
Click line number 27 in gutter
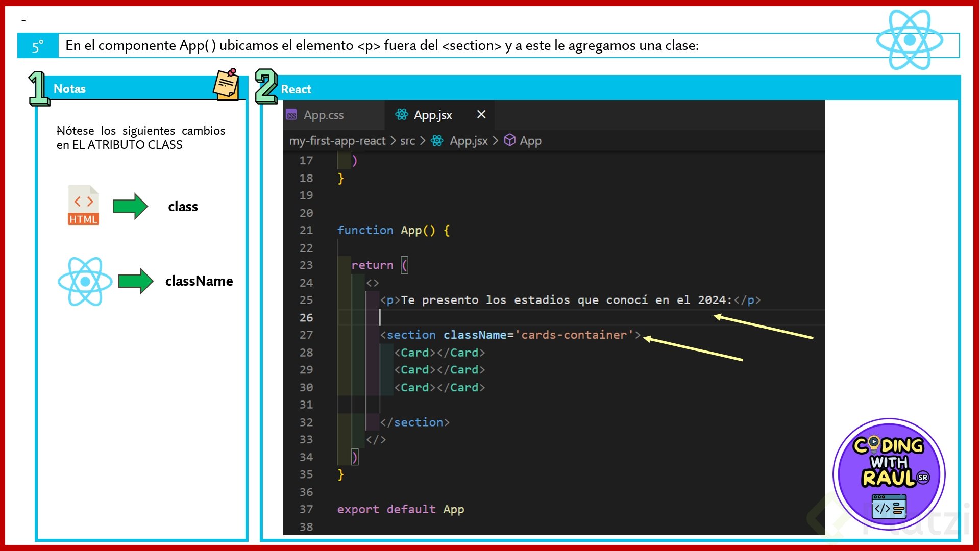click(306, 335)
